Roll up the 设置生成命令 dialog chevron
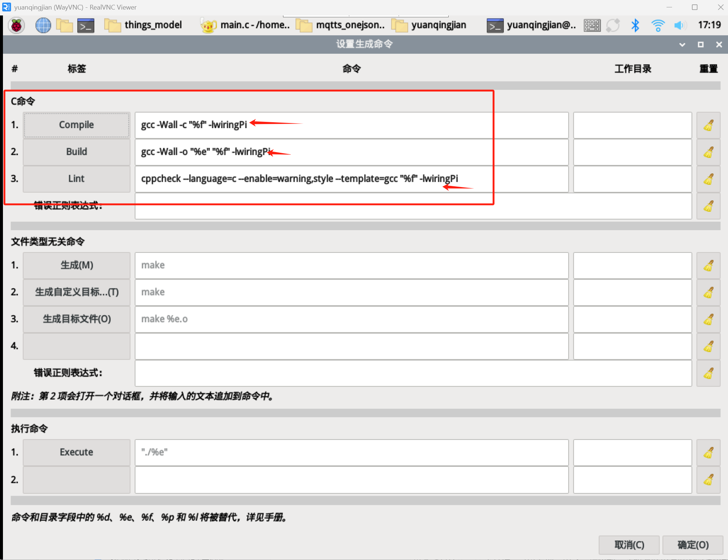 click(x=682, y=45)
